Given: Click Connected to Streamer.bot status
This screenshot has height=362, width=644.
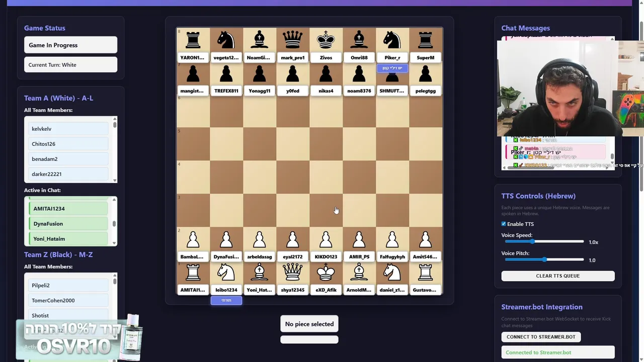Looking at the screenshot, I should 558,352.
